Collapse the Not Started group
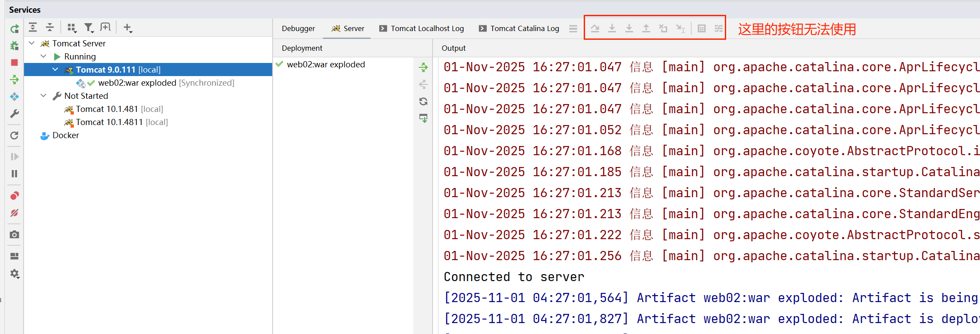This screenshot has height=334, width=980. [44, 96]
